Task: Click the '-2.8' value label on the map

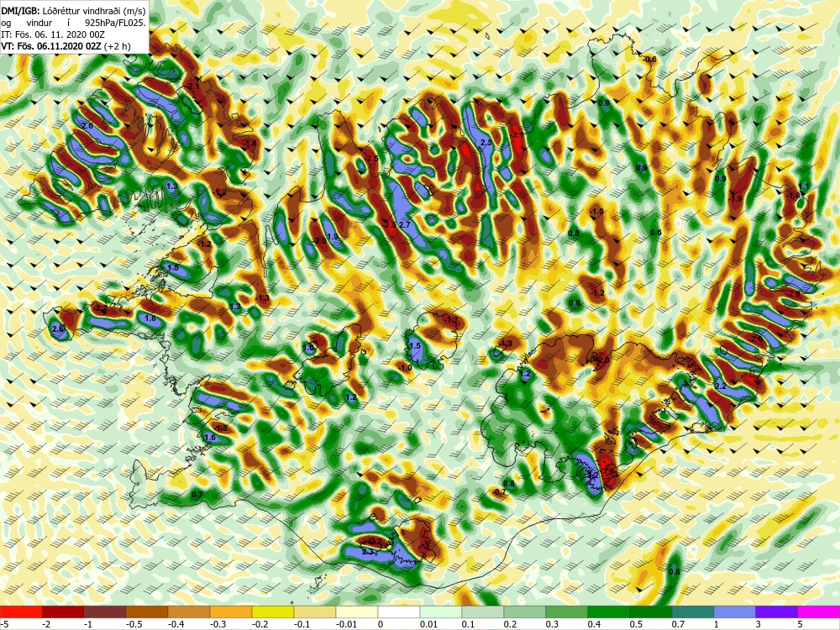Action: pyautogui.click(x=794, y=293)
